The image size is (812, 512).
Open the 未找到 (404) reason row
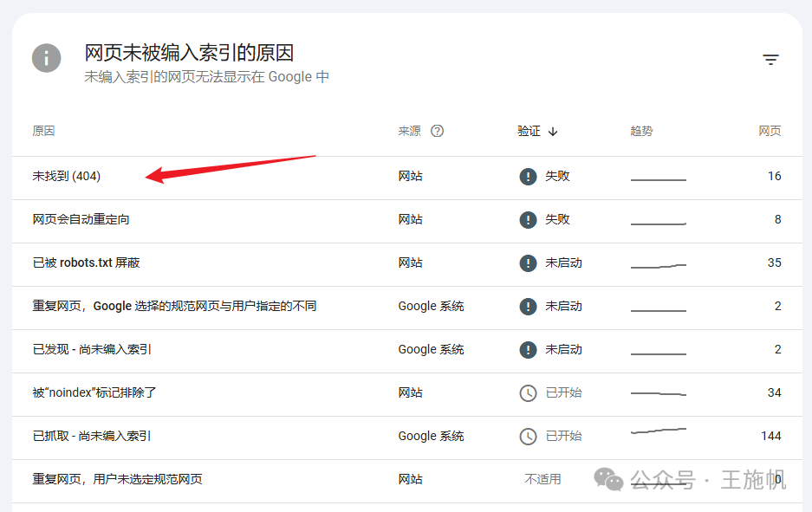pyautogui.click(x=407, y=178)
